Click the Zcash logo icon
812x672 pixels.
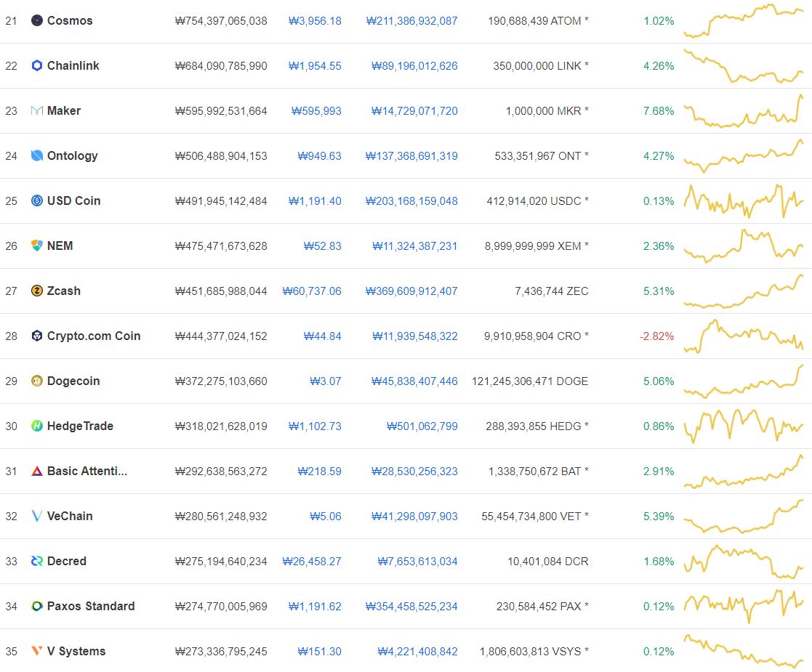pos(37,291)
